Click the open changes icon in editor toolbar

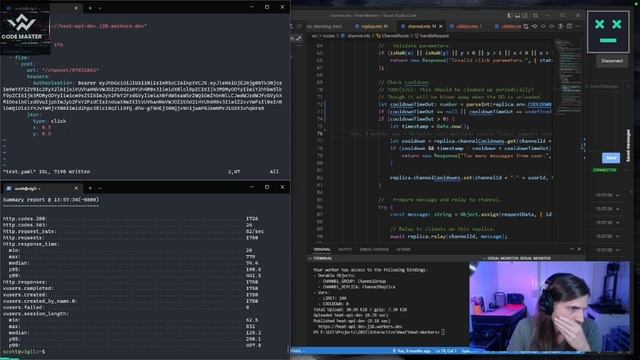click(x=526, y=27)
